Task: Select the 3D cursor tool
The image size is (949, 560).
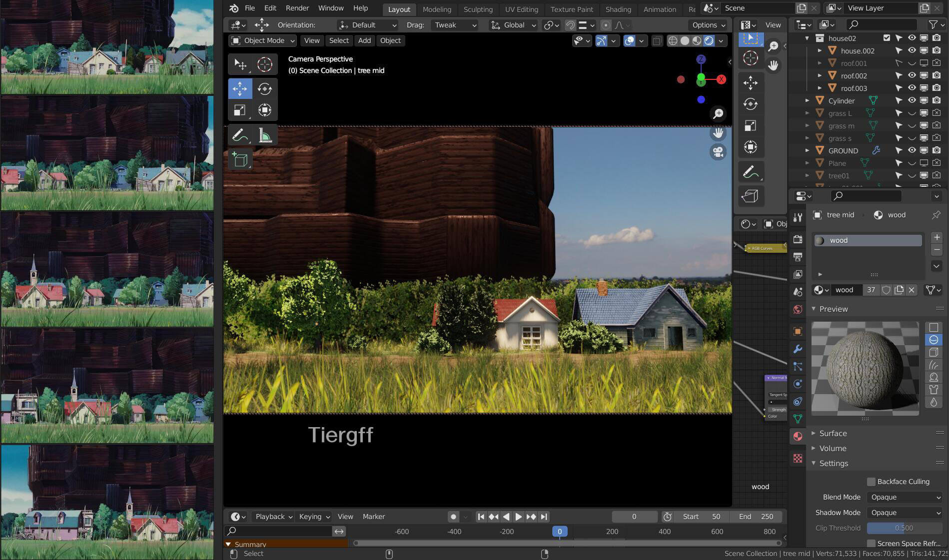Action: [x=265, y=64]
